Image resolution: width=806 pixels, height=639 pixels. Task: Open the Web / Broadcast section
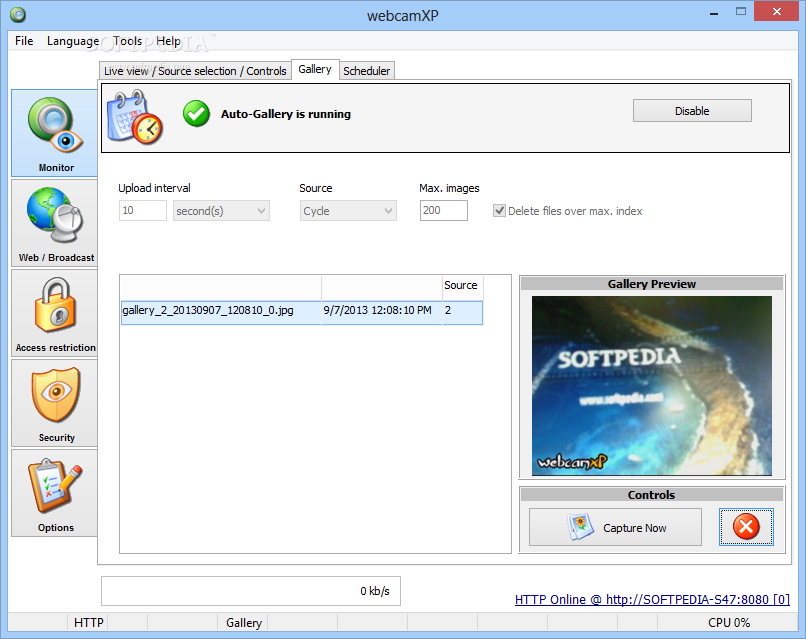pos(55,223)
